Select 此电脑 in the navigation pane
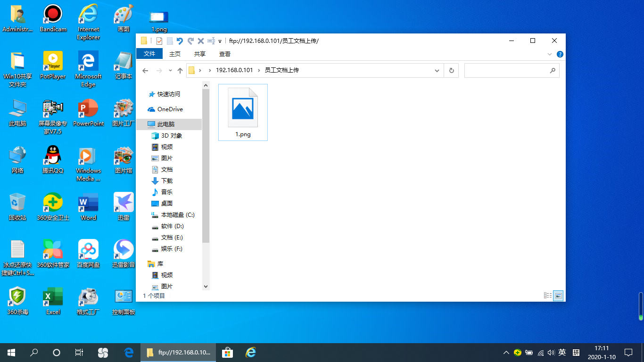Viewport: 644px width, 362px height. 169,124
